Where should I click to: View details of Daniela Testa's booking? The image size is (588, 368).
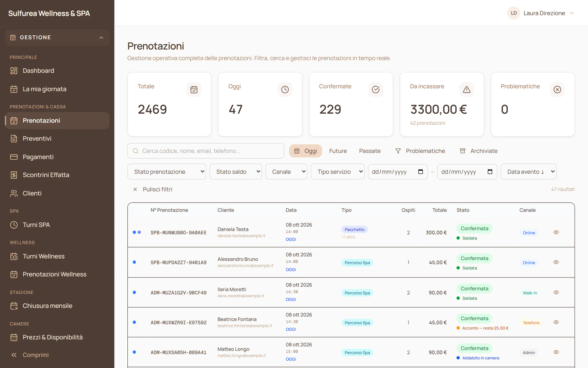pos(556,232)
